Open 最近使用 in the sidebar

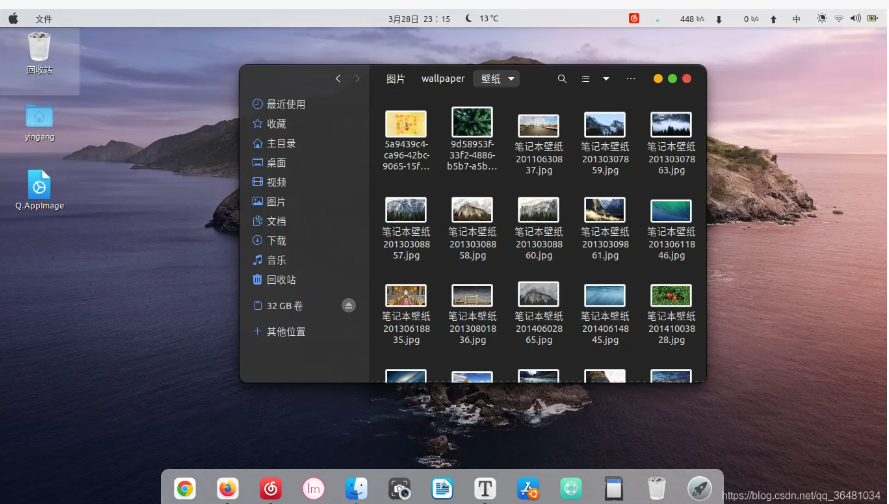pyautogui.click(x=285, y=104)
